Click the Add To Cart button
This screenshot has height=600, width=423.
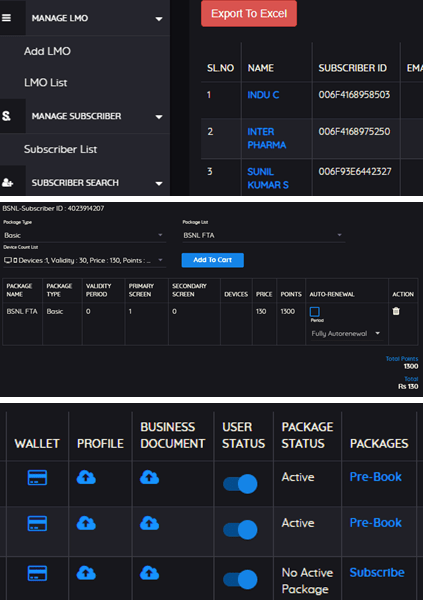tap(212, 260)
